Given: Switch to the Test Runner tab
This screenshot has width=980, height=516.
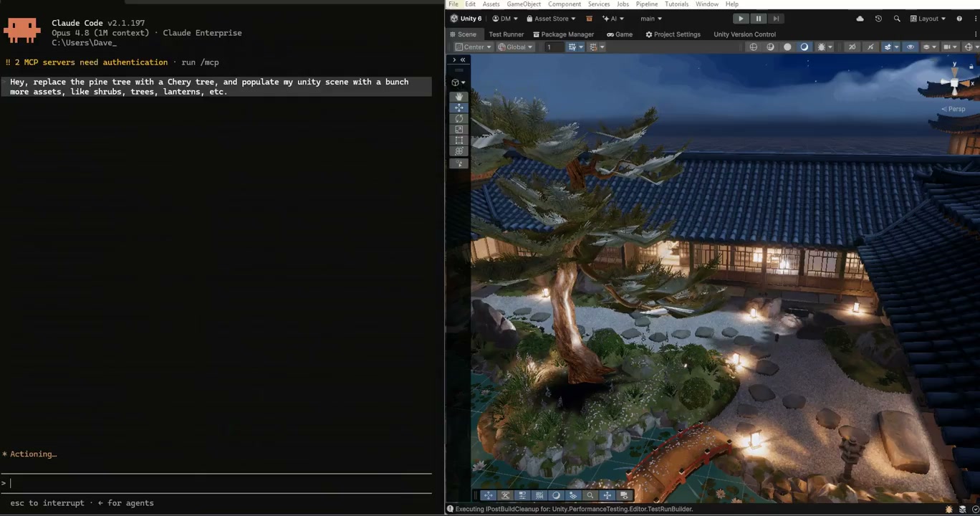Looking at the screenshot, I should pos(506,34).
